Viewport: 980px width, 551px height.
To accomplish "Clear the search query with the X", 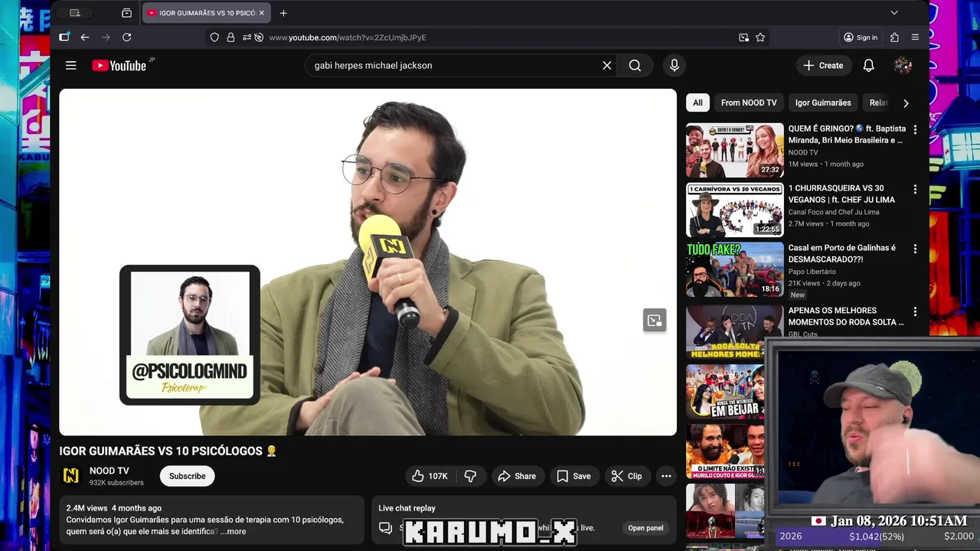I will click(607, 66).
